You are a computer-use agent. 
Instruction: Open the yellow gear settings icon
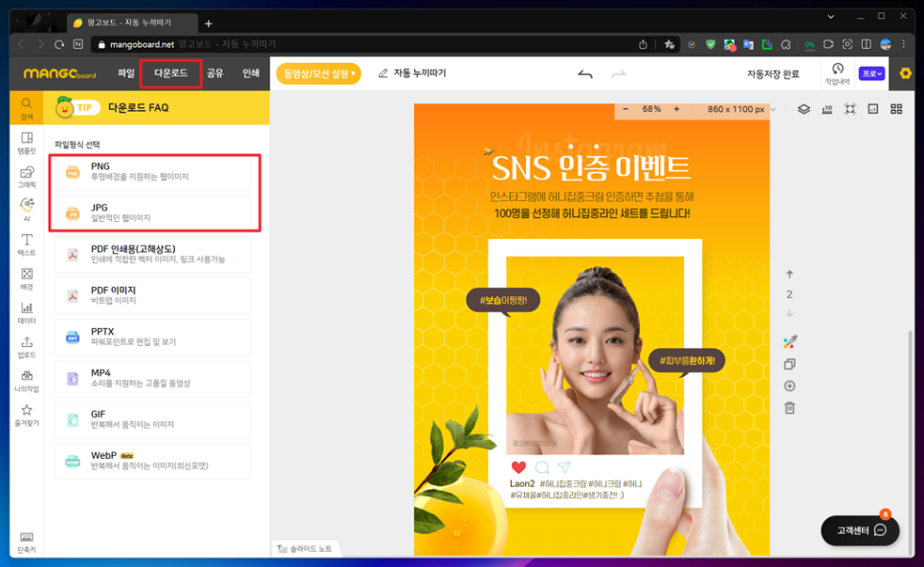905,74
